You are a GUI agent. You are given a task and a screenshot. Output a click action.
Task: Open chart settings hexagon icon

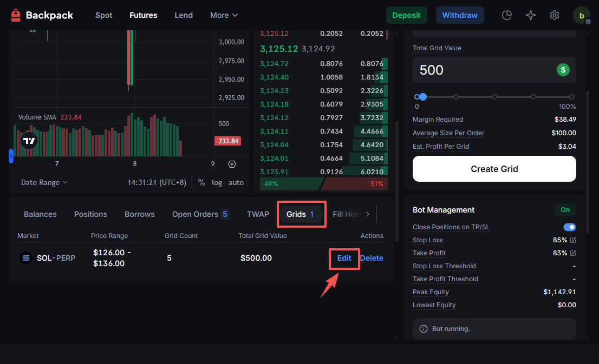[232, 164]
